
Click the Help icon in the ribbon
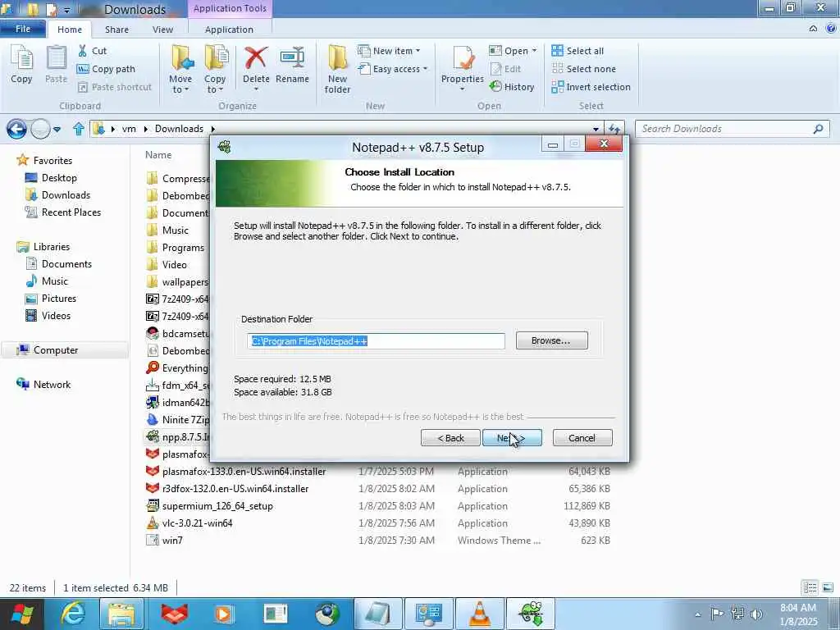point(831,29)
